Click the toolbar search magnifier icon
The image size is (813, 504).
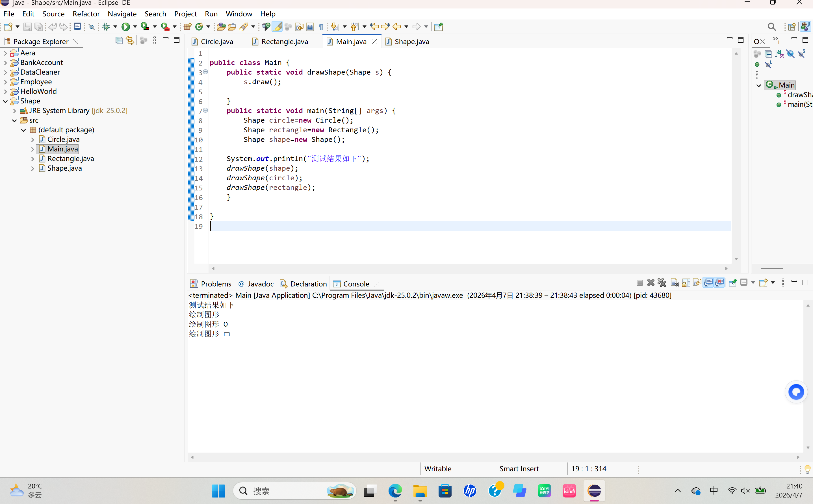point(771,27)
